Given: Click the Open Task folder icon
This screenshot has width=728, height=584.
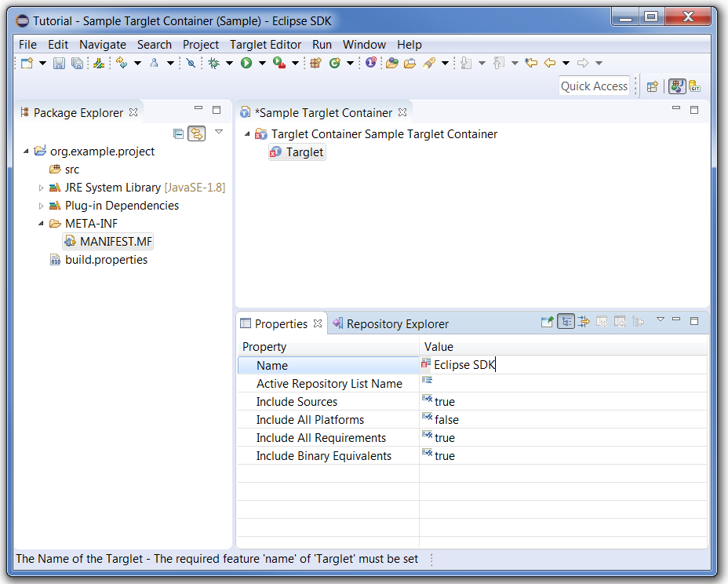Looking at the screenshot, I should coord(409,63).
